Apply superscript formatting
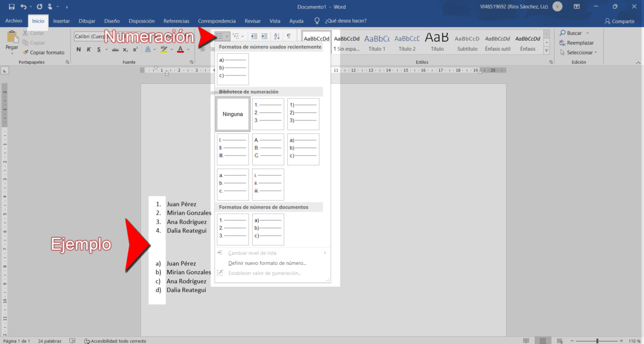644x344 pixels. click(x=134, y=49)
